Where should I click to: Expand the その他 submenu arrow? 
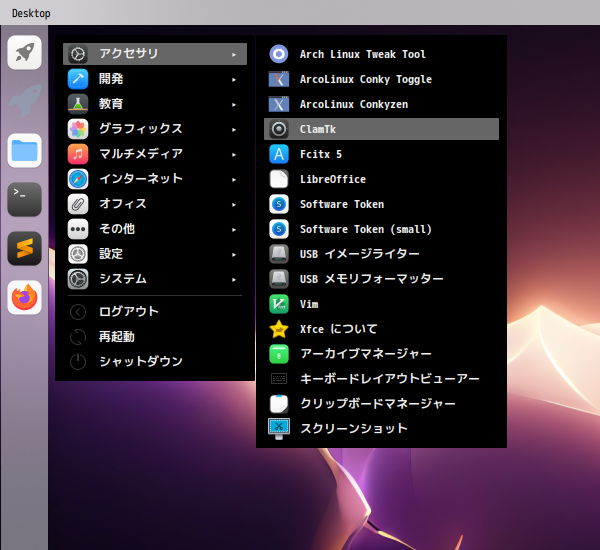click(234, 230)
